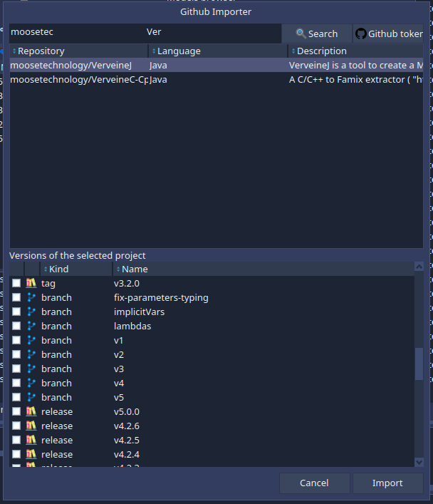The image size is (433, 504).
Task: Click version name v5.0.0
Action: (x=127, y=411)
